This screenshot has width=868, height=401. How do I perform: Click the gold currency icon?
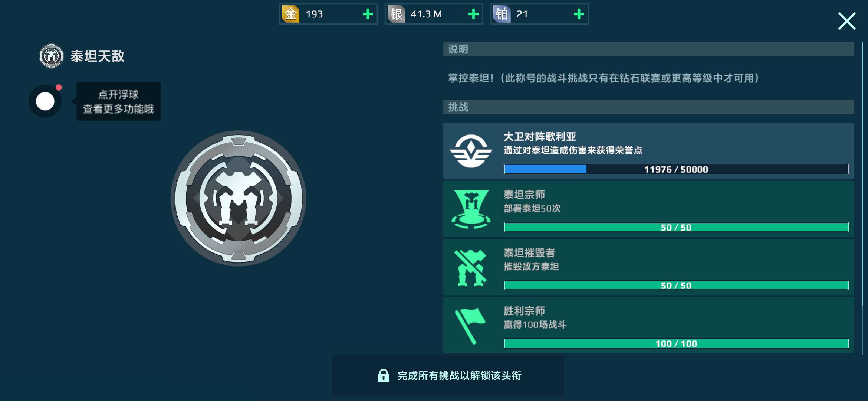click(x=291, y=14)
